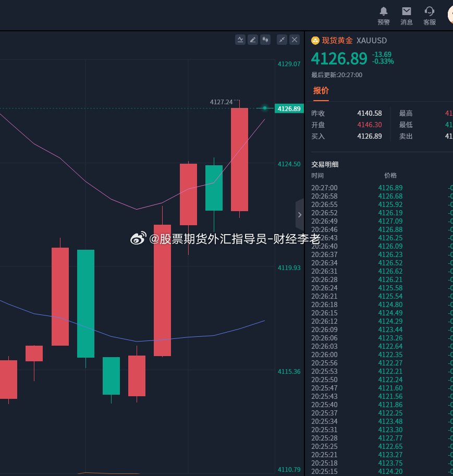Close the chart panel with the X icon
The height and width of the screenshot is (476, 453).
point(295,40)
